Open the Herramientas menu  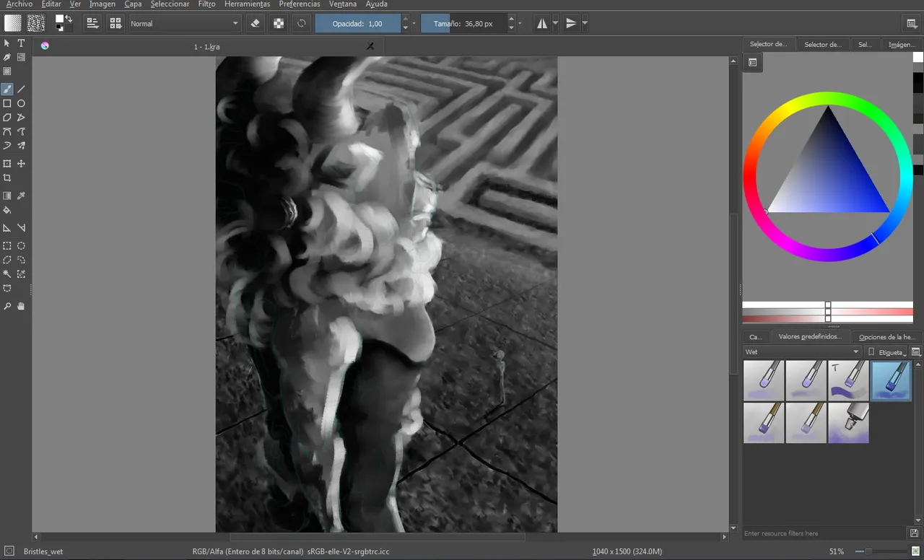pyautogui.click(x=247, y=4)
